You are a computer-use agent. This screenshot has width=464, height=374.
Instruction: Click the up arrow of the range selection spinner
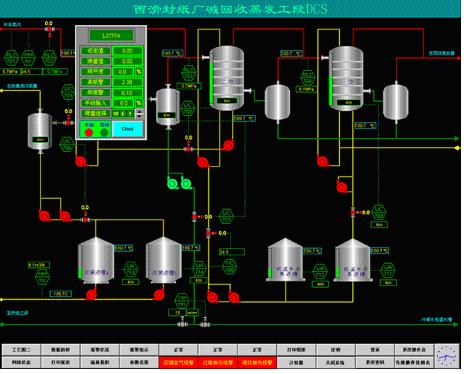pyautogui.click(x=140, y=111)
